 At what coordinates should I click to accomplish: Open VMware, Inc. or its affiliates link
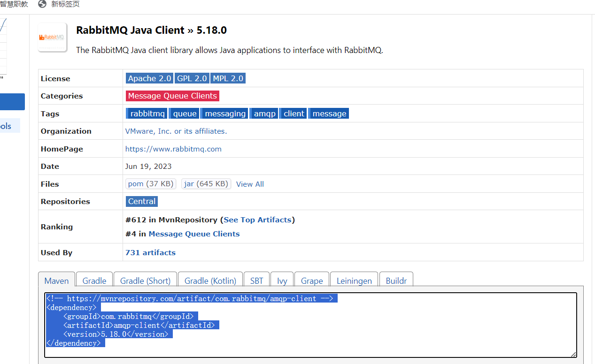coord(176,131)
